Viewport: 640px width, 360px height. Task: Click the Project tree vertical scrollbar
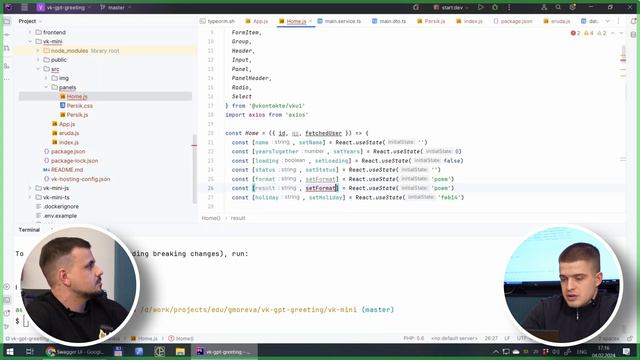click(194, 168)
